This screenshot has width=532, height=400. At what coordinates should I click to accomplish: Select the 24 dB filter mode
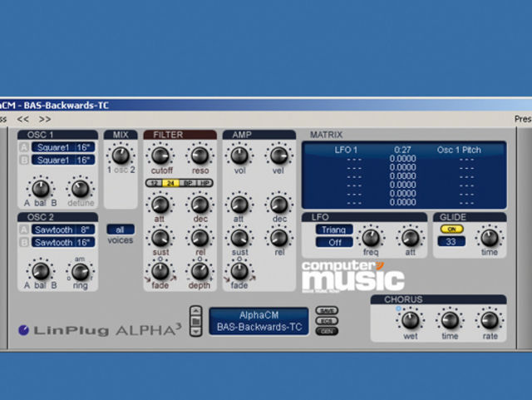(x=170, y=183)
